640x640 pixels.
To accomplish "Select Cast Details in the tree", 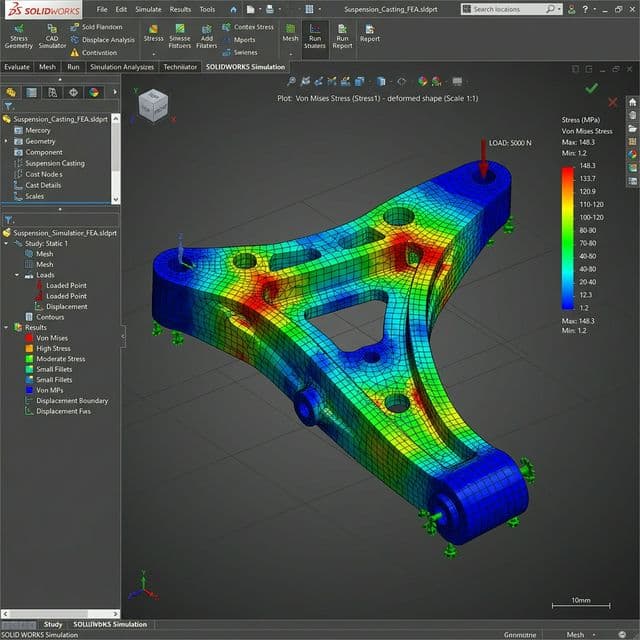I will point(43,185).
